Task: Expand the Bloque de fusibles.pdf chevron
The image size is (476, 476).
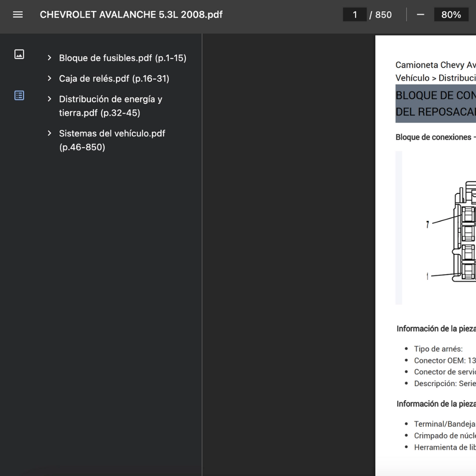Action: [49, 58]
